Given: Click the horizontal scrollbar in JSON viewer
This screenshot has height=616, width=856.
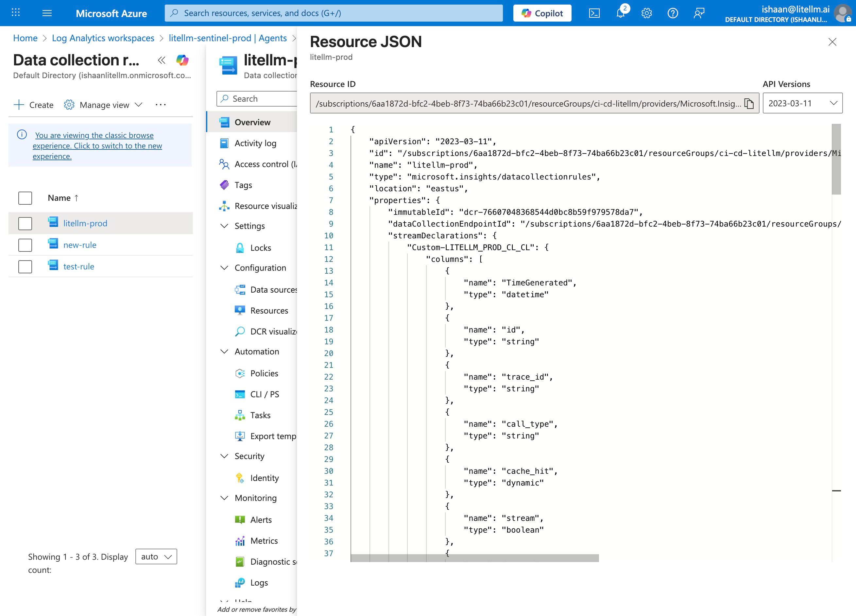Looking at the screenshot, I should coord(474,558).
